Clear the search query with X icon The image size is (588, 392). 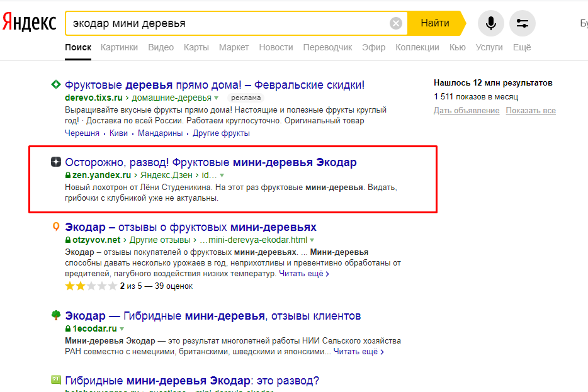(x=395, y=23)
